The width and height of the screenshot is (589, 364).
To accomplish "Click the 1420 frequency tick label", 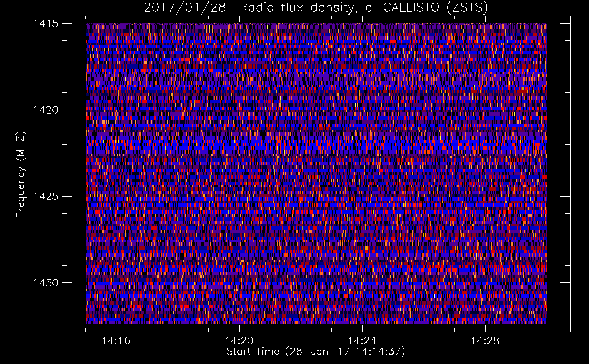I will click(46, 110).
